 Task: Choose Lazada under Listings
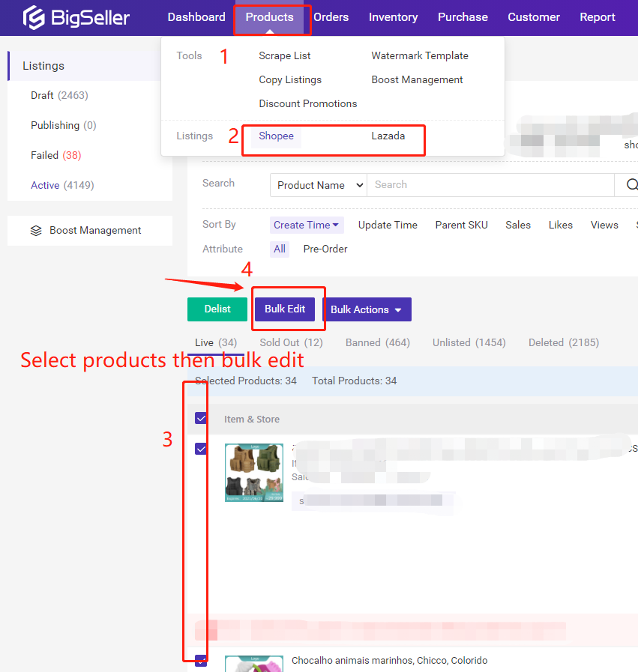(388, 136)
